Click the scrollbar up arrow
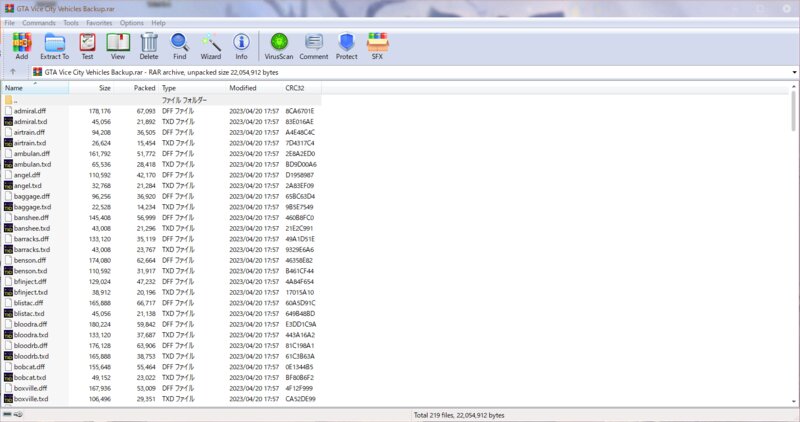Image resolution: width=800 pixels, height=422 pixels. click(x=794, y=87)
